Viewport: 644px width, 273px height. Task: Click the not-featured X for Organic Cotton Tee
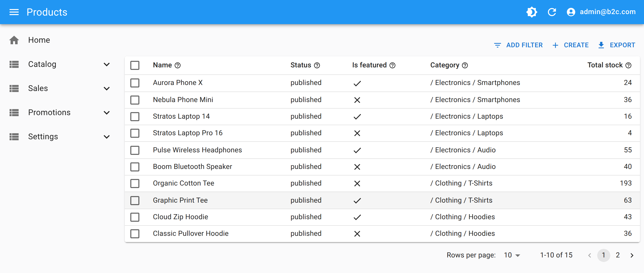(357, 184)
